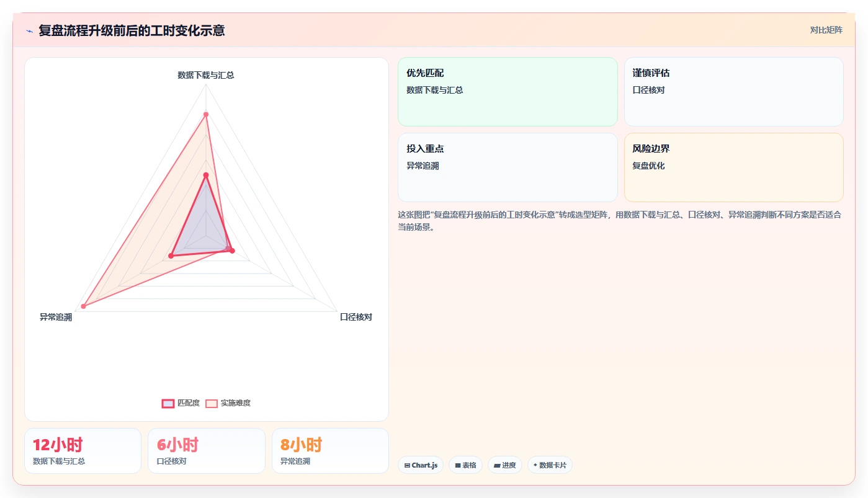Toggle the 实施难度 legend item

point(228,403)
